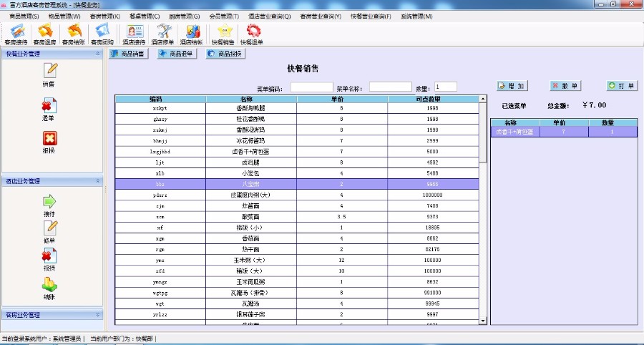The height and width of the screenshot is (345, 644).
Task: Click the 快餐退单 red gear icon
Action: click(252, 34)
